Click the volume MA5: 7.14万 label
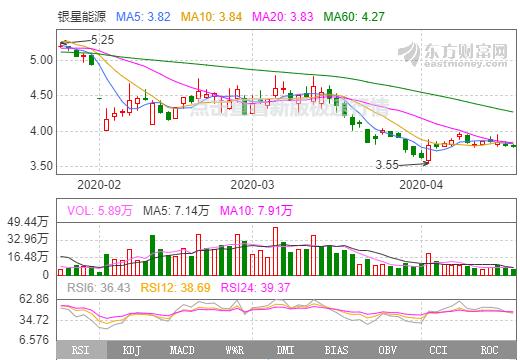 click(x=176, y=211)
